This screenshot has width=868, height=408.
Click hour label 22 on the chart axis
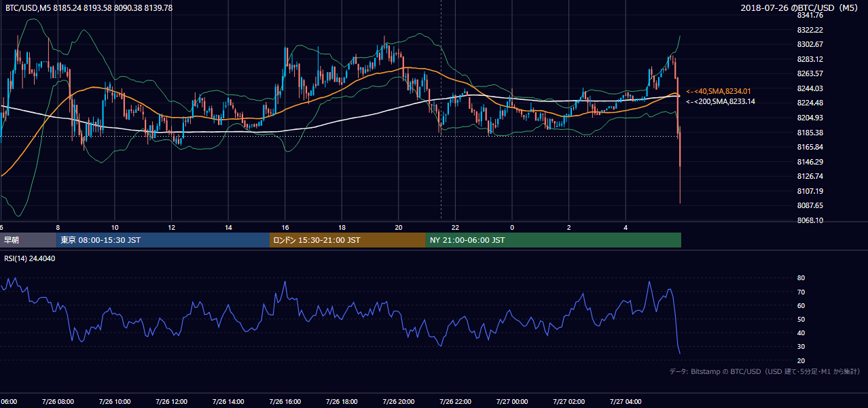(456, 227)
